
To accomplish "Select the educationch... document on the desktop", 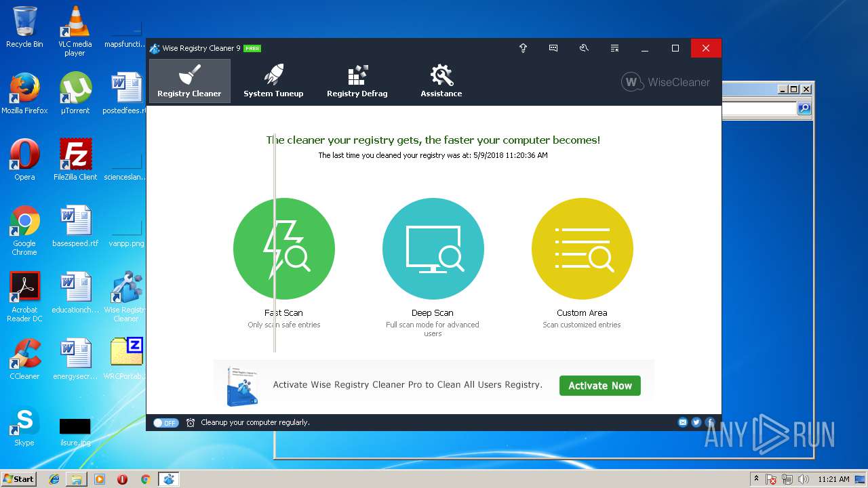I will 75,293.
